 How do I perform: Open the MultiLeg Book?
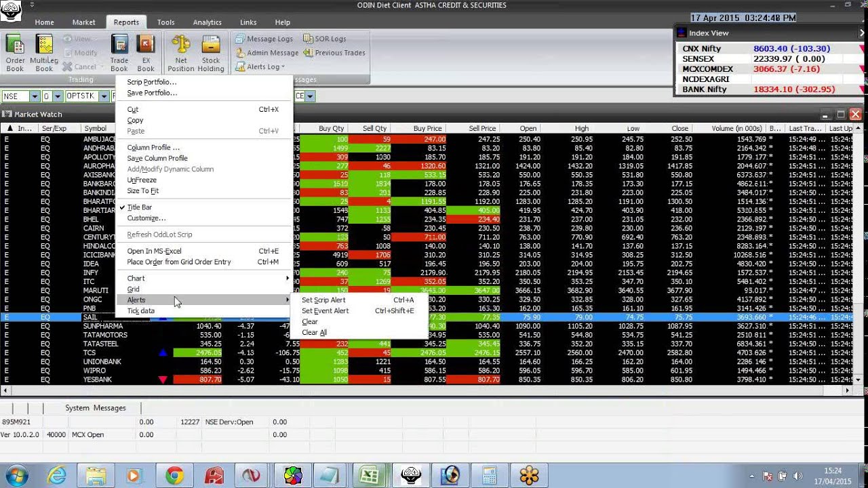coord(44,54)
